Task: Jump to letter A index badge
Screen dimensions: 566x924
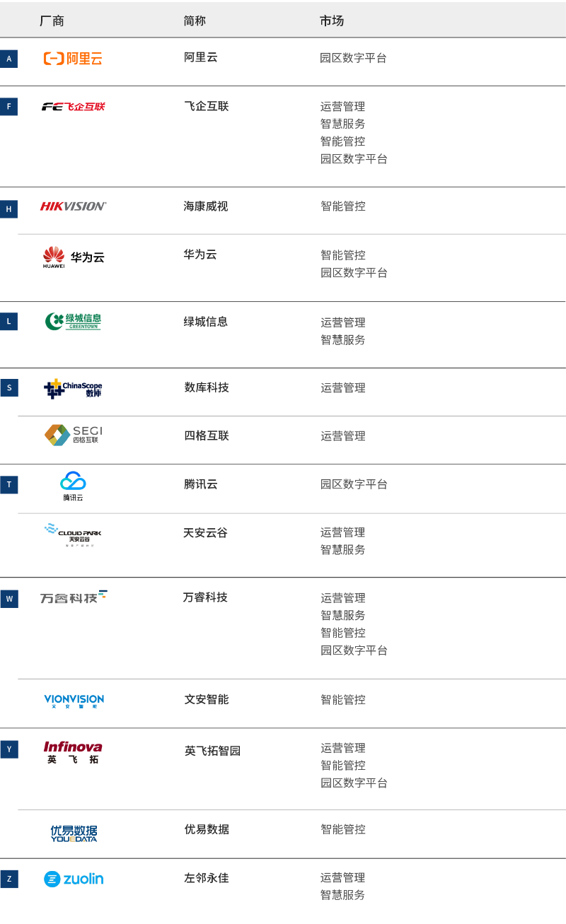Action: click(9, 59)
